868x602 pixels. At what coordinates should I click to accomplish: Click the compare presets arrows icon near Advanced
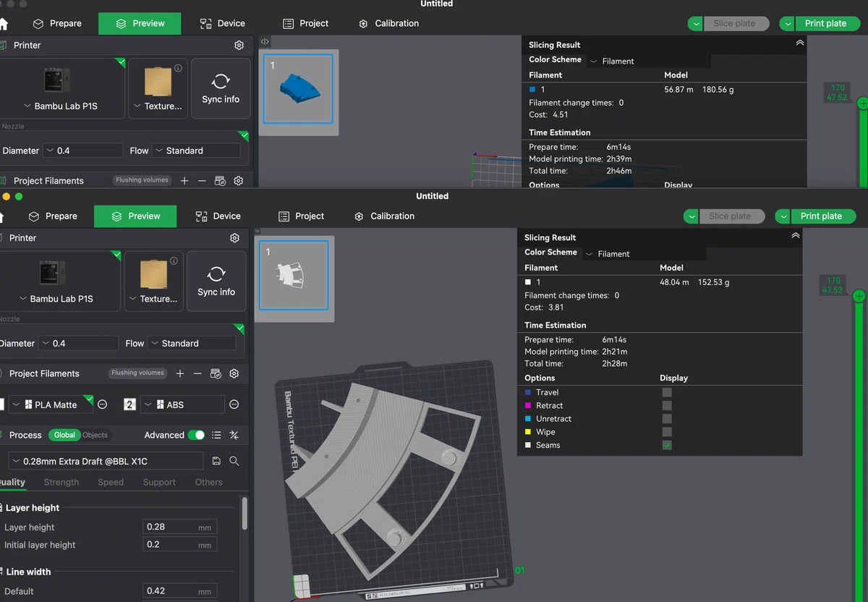pyautogui.click(x=234, y=435)
